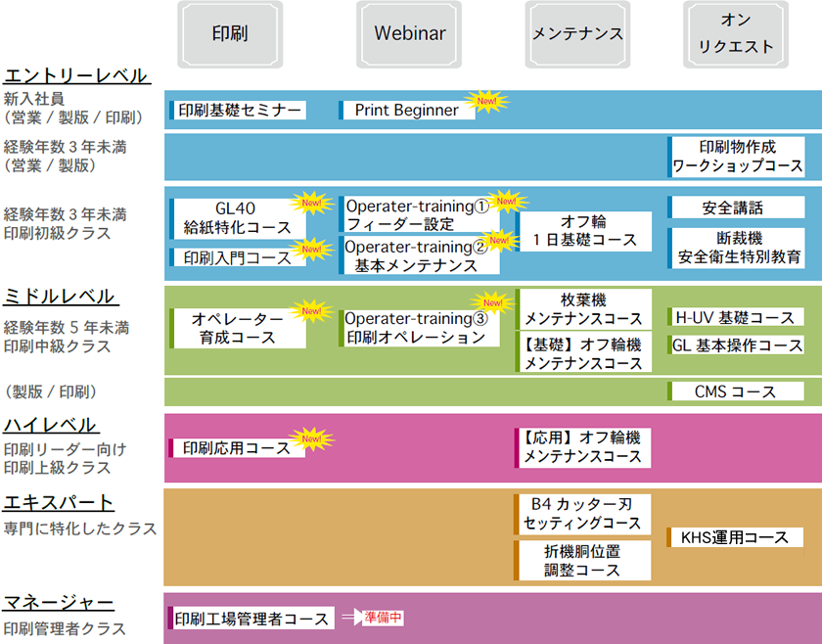Click the 印刷管理者クラス label
822x644 pixels.
pyautogui.click(x=65, y=628)
